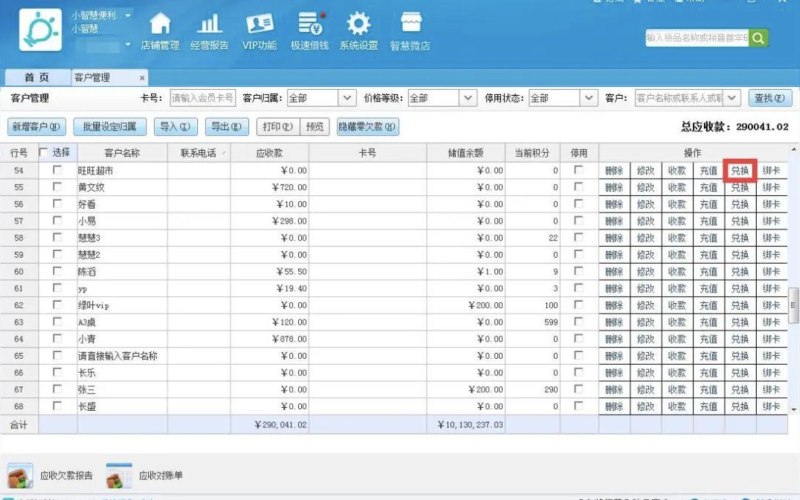Viewport: 800px width, 500px height.
Task: Click 打印 button
Action: point(278,127)
